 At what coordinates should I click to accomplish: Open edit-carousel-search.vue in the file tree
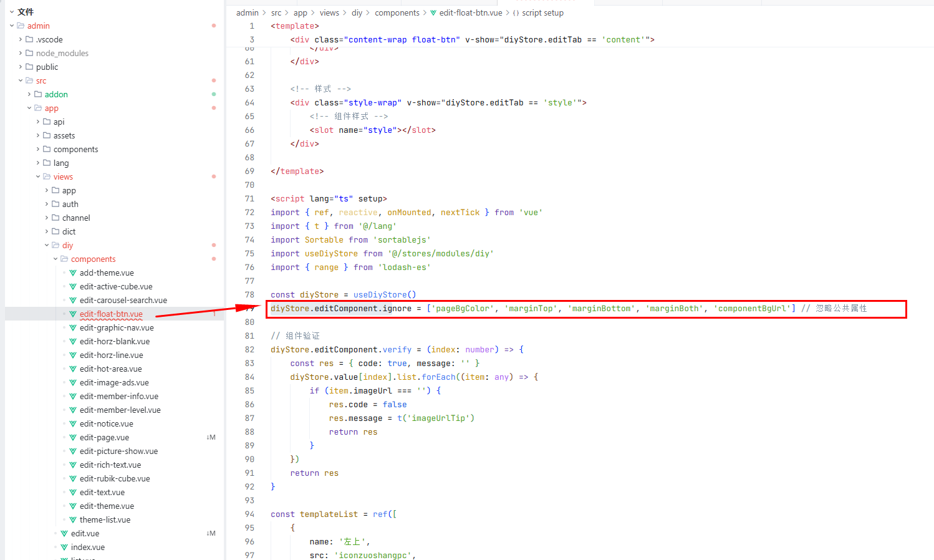[x=123, y=301]
